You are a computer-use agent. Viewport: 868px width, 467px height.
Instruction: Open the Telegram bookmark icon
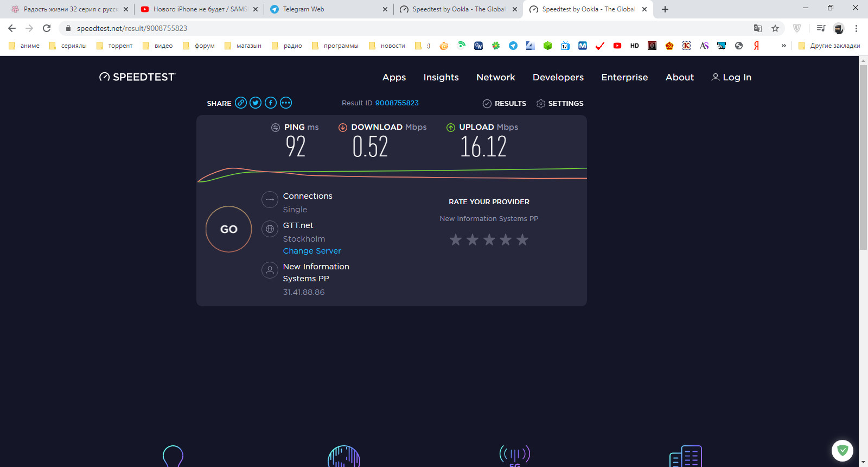513,46
